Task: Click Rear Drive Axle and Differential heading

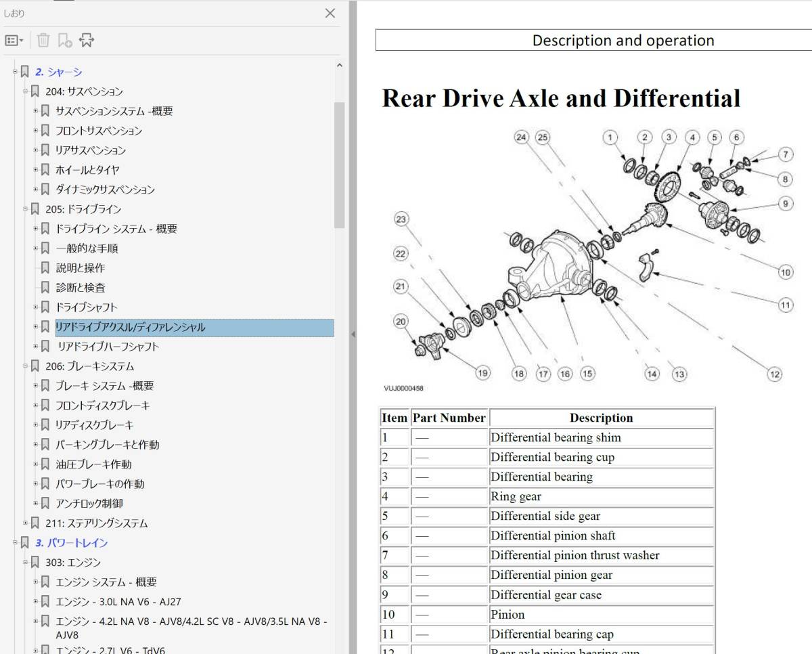Action: coord(561,98)
